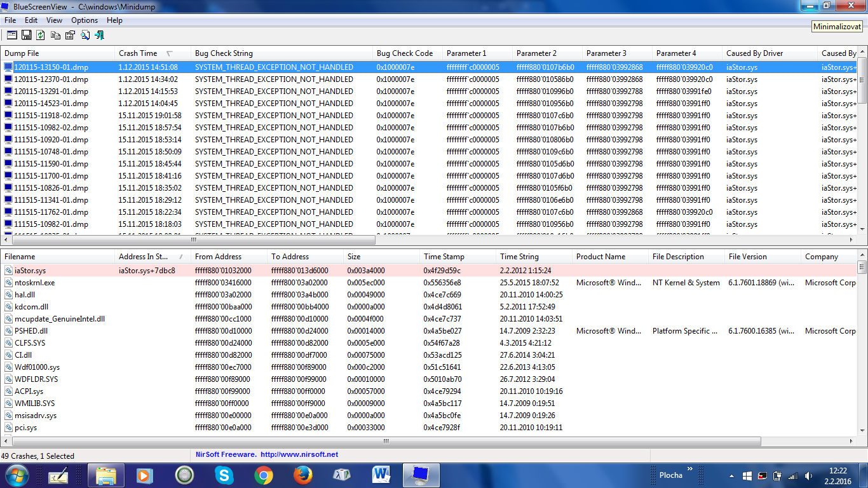Launch Google Chrome from the taskbar
868x488 pixels.
263,475
